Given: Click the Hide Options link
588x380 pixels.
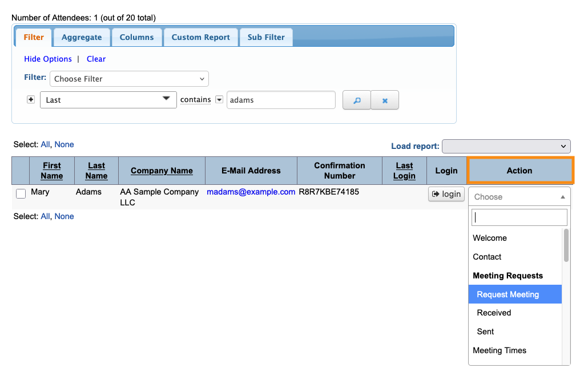Looking at the screenshot, I should click(48, 59).
